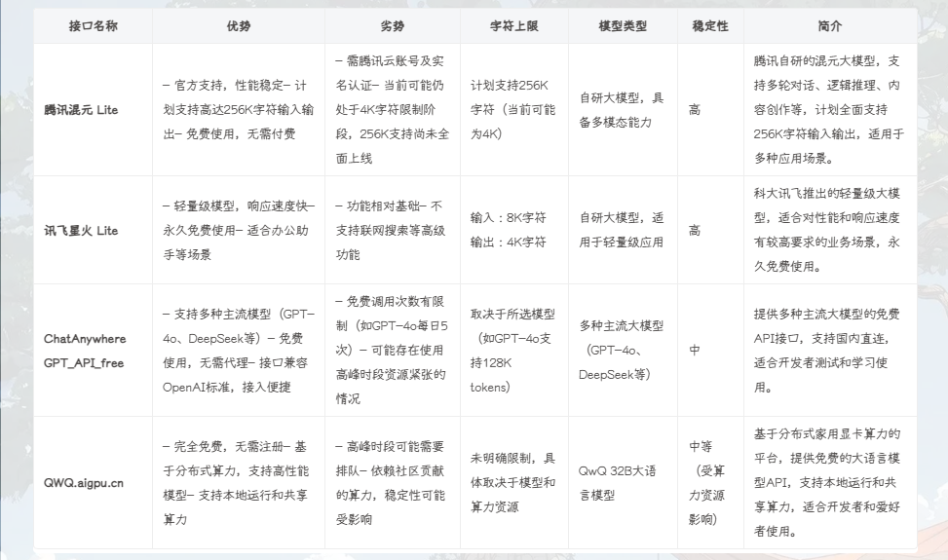Click 腾讯混元 Lite's description about 混元大模型
The image size is (948, 560).
[x=828, y=109]
